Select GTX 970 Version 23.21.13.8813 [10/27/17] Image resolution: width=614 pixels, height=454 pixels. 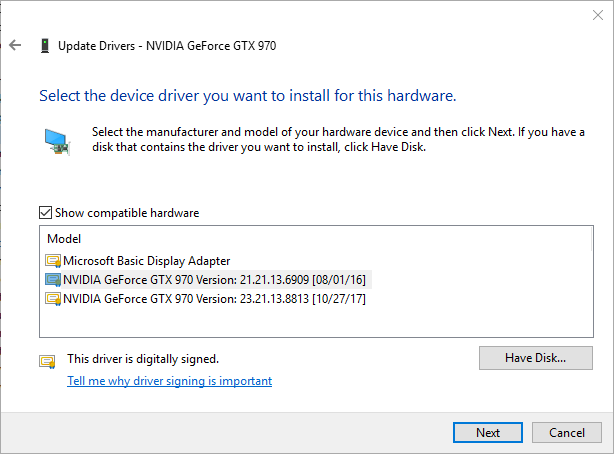(206, 299)
